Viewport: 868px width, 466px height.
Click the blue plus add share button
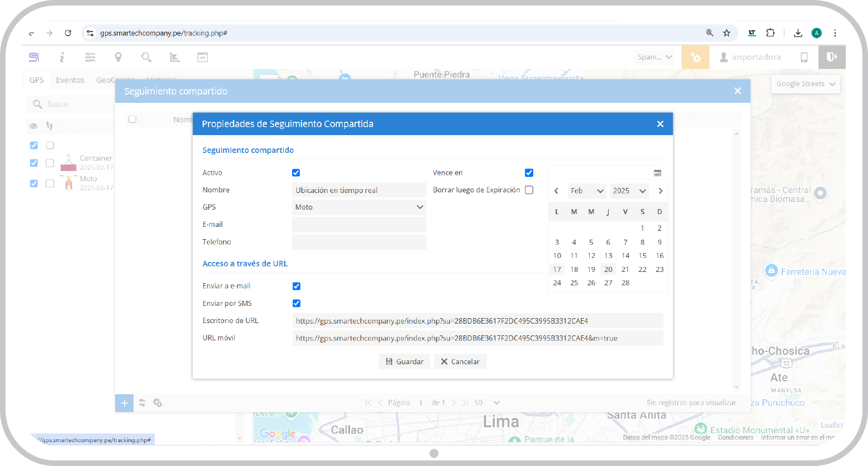pos(124,403)
